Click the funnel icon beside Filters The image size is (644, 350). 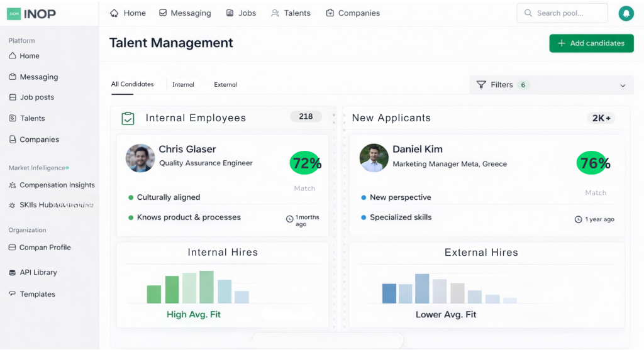pyautogui.click(x=481, y=85)
